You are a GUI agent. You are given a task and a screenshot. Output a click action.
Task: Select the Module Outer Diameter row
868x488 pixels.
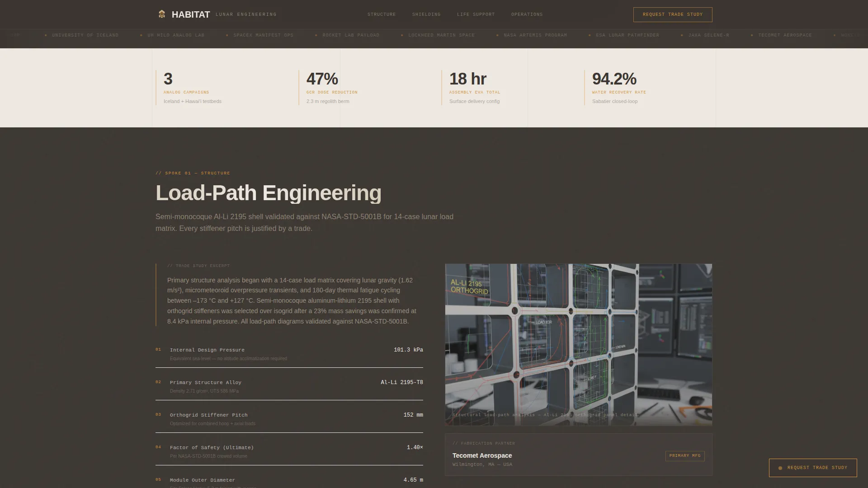(289, 480)
